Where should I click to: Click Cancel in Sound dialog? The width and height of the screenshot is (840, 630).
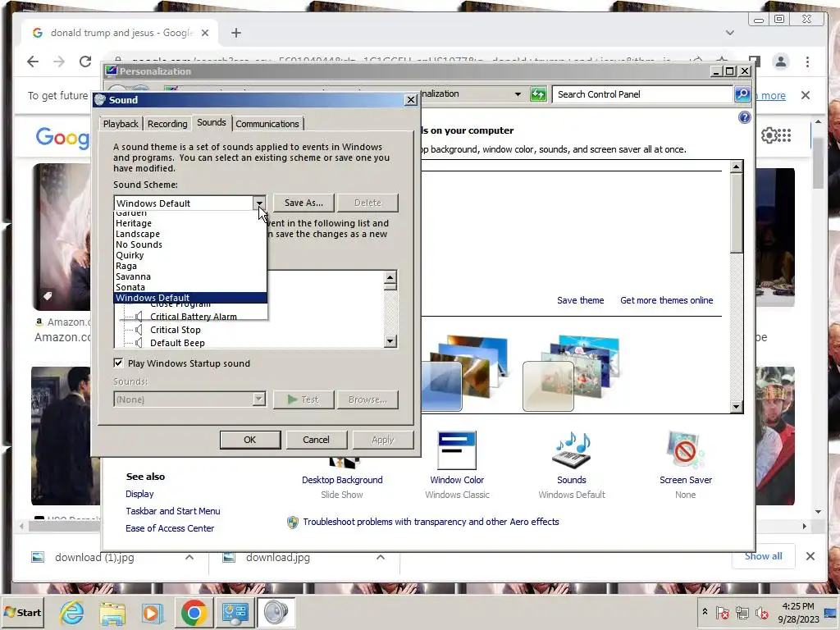click(316, 440)
